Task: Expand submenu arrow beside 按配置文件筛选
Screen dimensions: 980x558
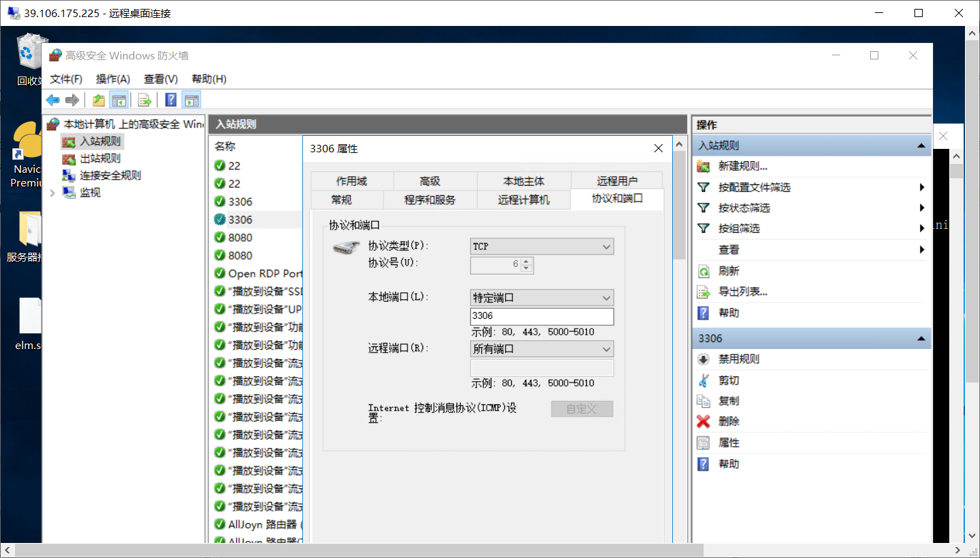Action: pos(922,187)
